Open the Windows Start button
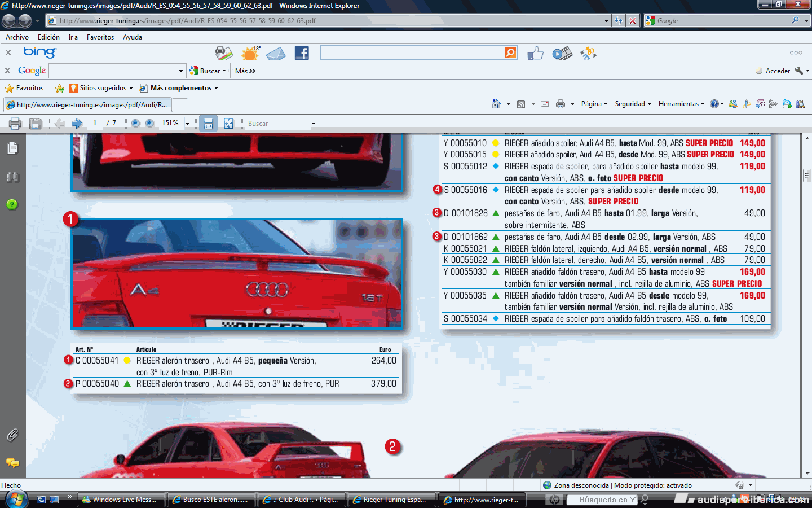812x508 pixels. coord(16,499)
